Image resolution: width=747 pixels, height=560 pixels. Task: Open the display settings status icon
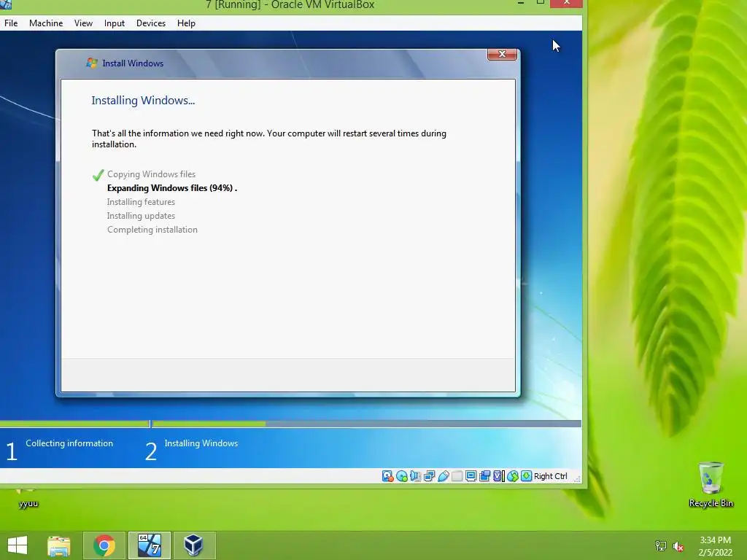471,476
